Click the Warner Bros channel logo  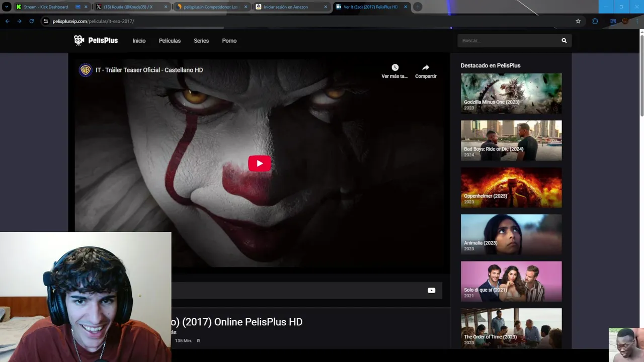86,70
